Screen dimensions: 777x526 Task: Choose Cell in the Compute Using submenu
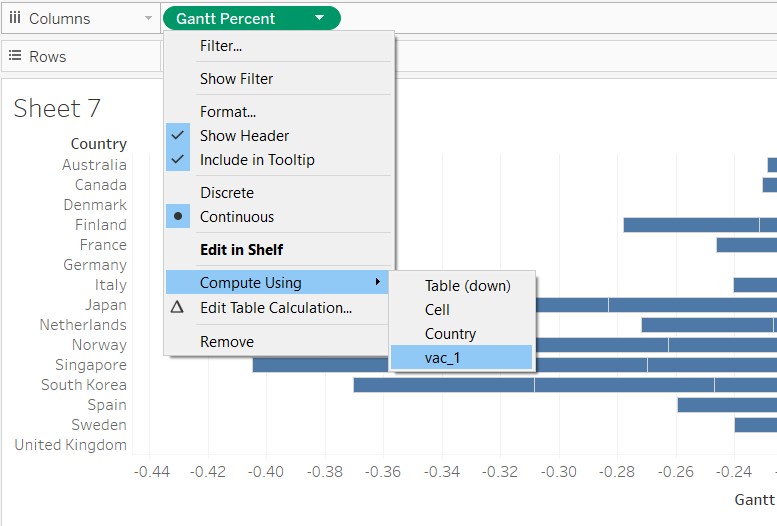pyautogui.click(x=437, y=310)
